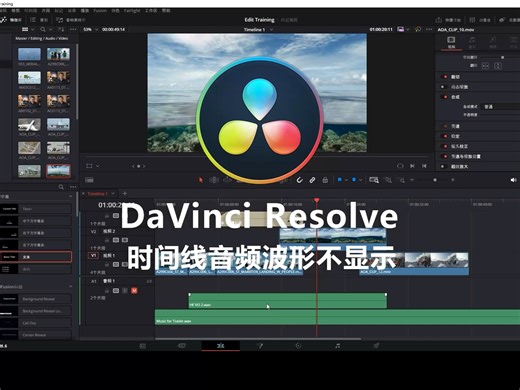Expand the flag color dropdown arrow

point(346,180)
